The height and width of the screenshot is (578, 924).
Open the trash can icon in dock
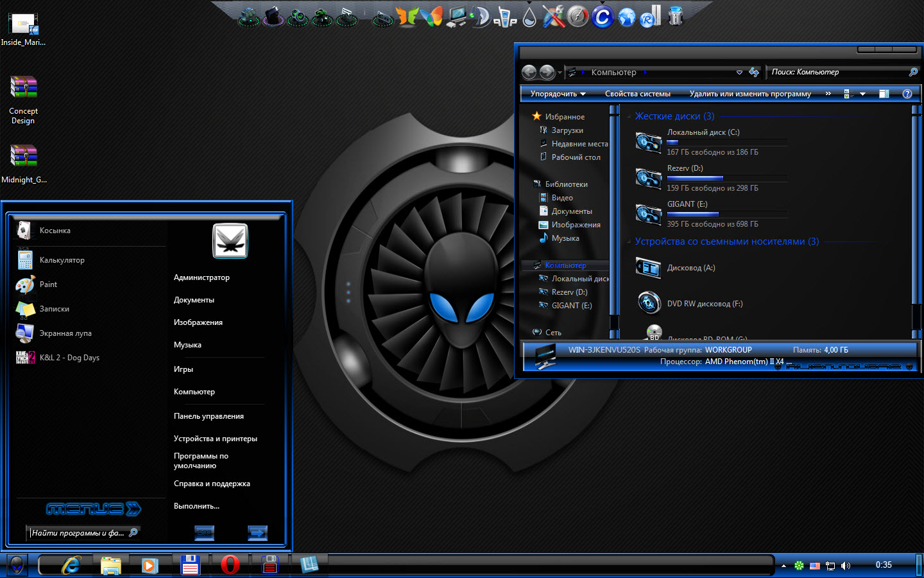(675, 16)
